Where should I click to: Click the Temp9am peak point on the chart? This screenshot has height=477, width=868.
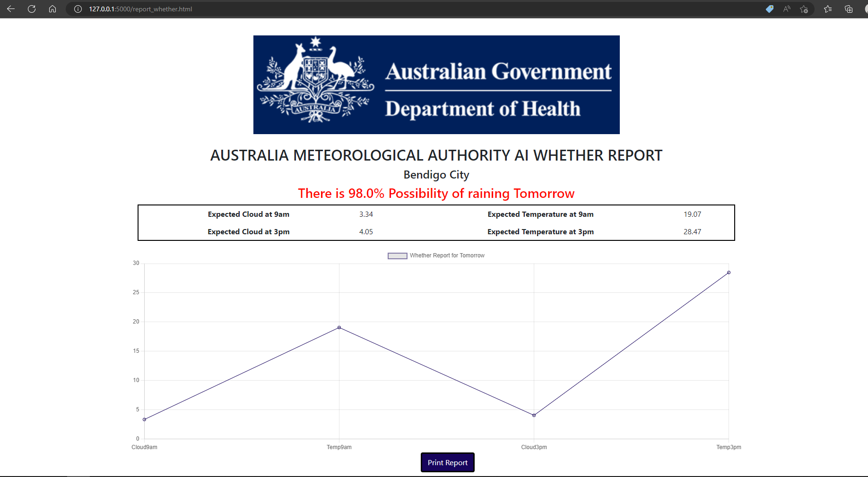coord(339,327)
